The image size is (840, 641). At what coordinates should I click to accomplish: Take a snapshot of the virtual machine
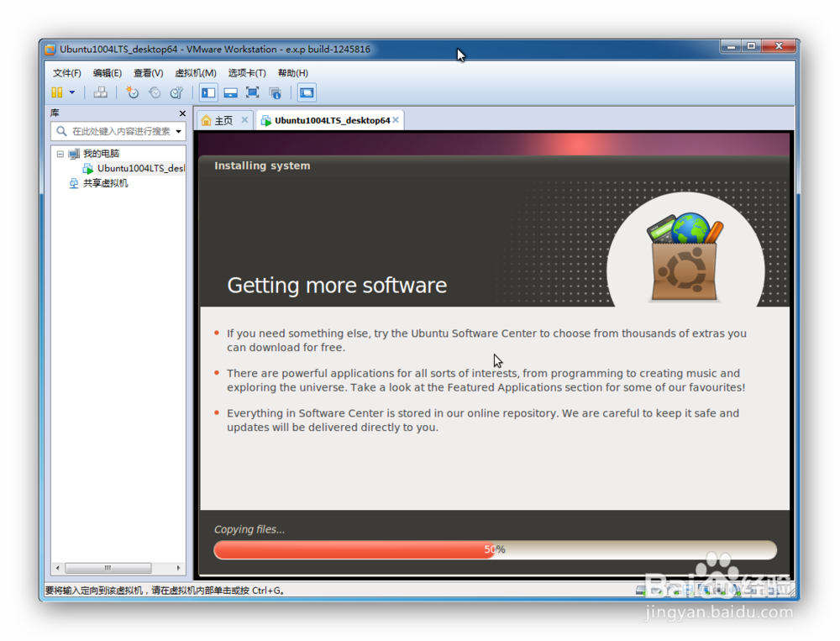coord(132,92)
